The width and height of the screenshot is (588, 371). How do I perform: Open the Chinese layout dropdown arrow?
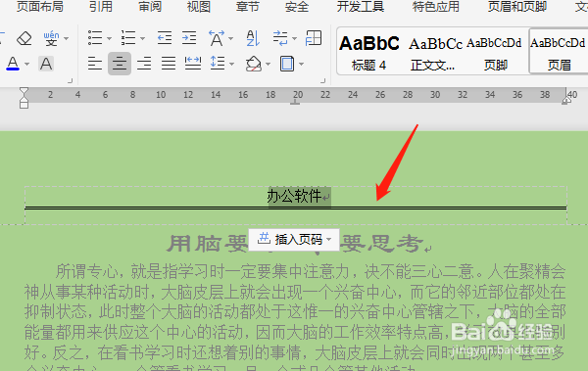[x=230, y=38]
